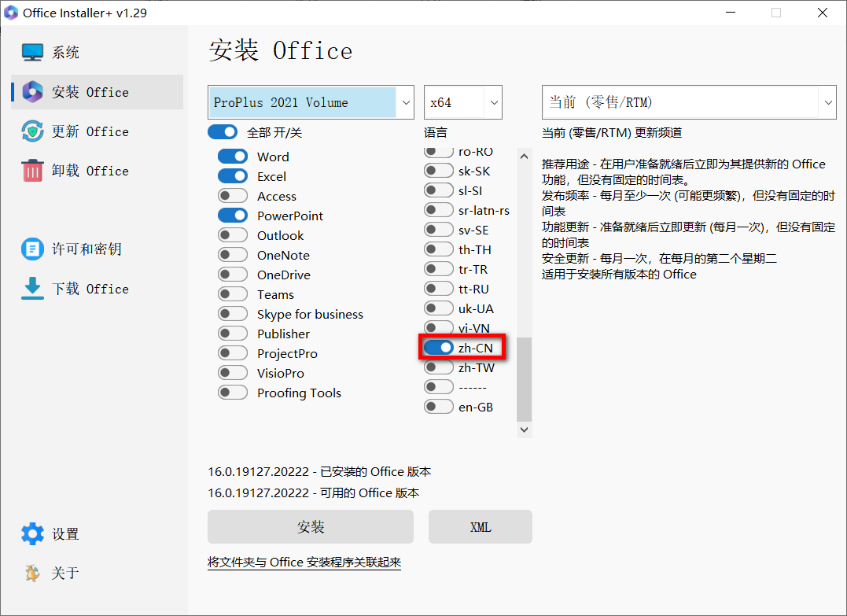Enable the ProjectPro toggle
Image resolution: width=847 pixels, height=616 pixels.
233,353
